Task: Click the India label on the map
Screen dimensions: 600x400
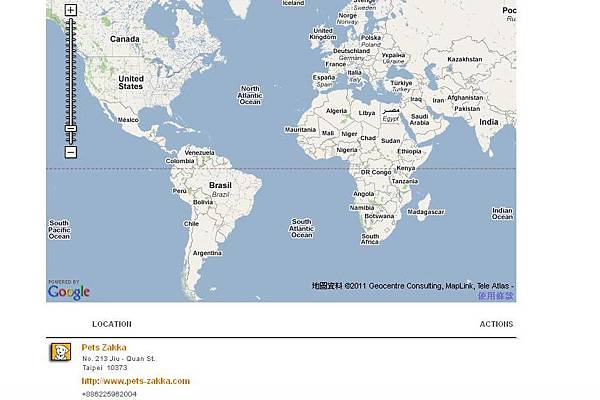Action: [x=489, y=122]
